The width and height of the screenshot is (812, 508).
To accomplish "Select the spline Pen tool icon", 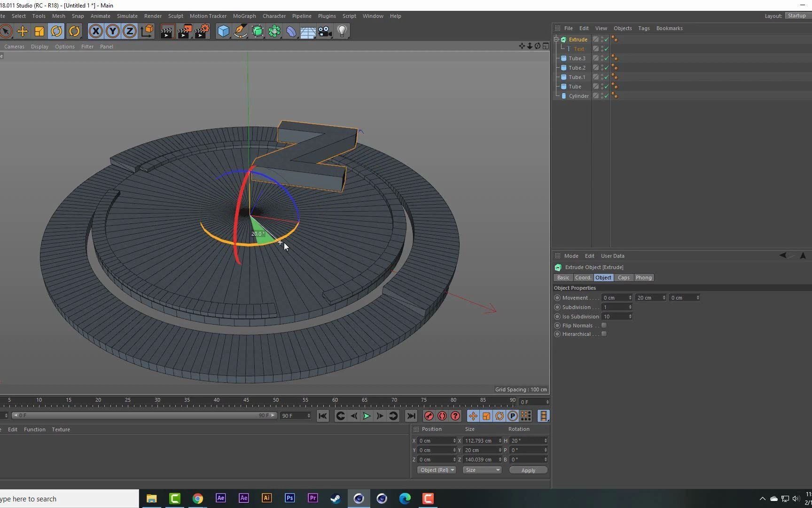I will click(241, 31).
